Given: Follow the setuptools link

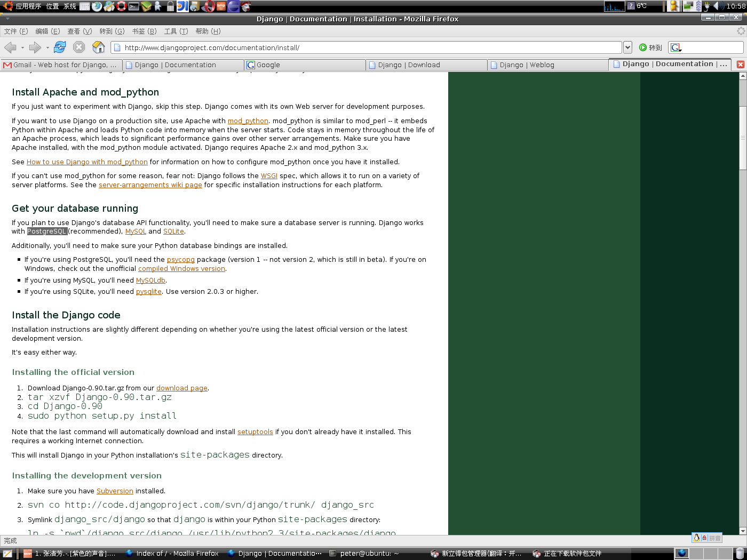Looking at the screenshot, I should click(x=255, y=432).
